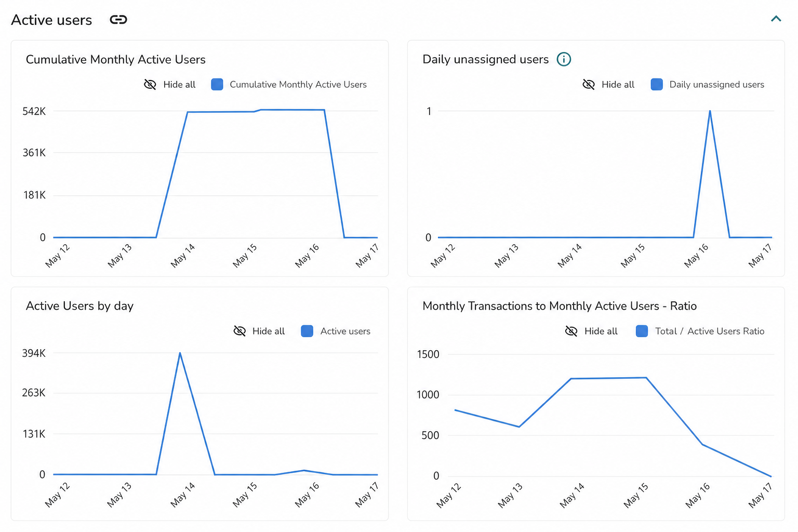This screenshot has height=532, width=798.
Task: Click Cumulative Monthly Active Users legend label
Action: point(298,85)
